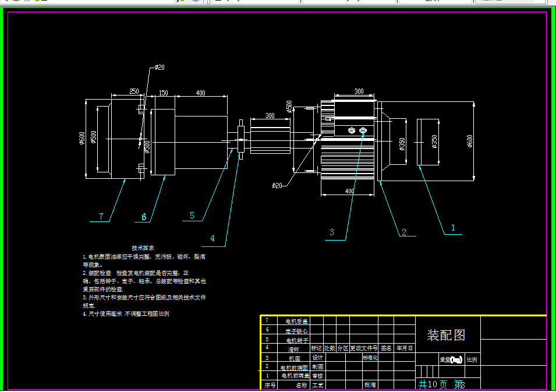Click the 150 dimension text
The height and width of the screenshot is (392, 556).
point(163,93)
